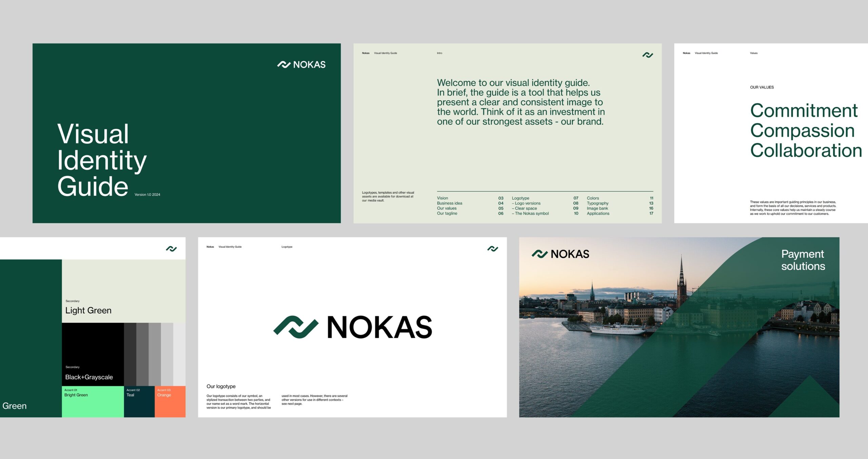Click the Values section header label

pos(753,53)
